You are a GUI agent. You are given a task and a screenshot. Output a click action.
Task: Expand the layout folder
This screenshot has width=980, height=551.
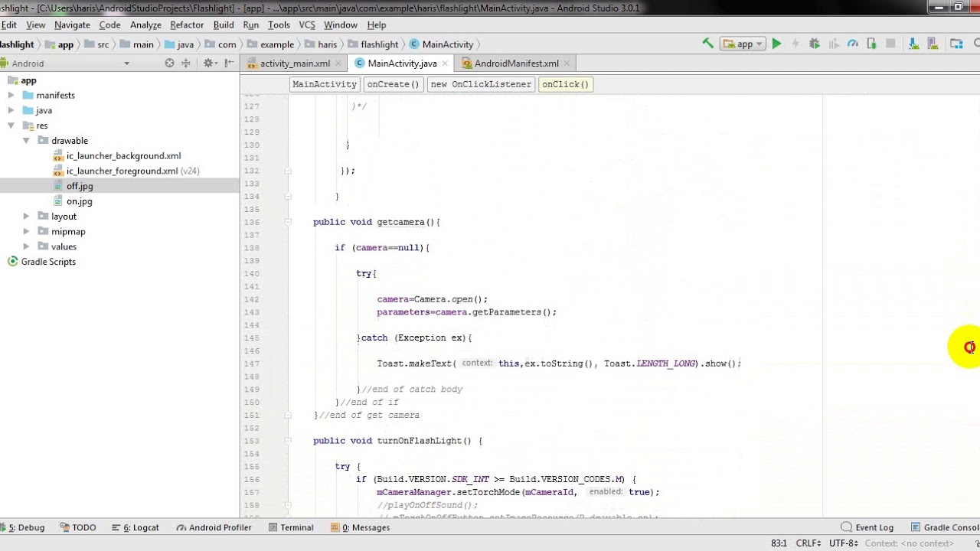pyautogui.click(x=26, y=217)
